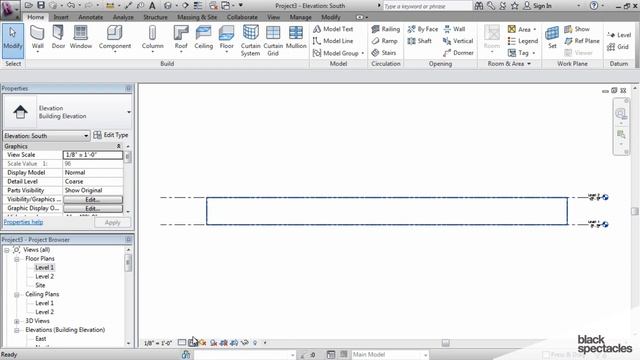Activate the Modify selection tool
The width and height of the screenshot is (640, 360).
pyautogui.click(x=13, y=41)
